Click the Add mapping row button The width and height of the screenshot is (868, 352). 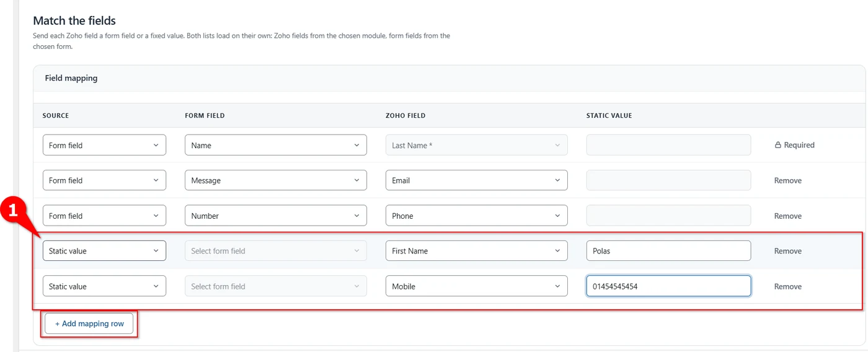[x=89, y=323]
